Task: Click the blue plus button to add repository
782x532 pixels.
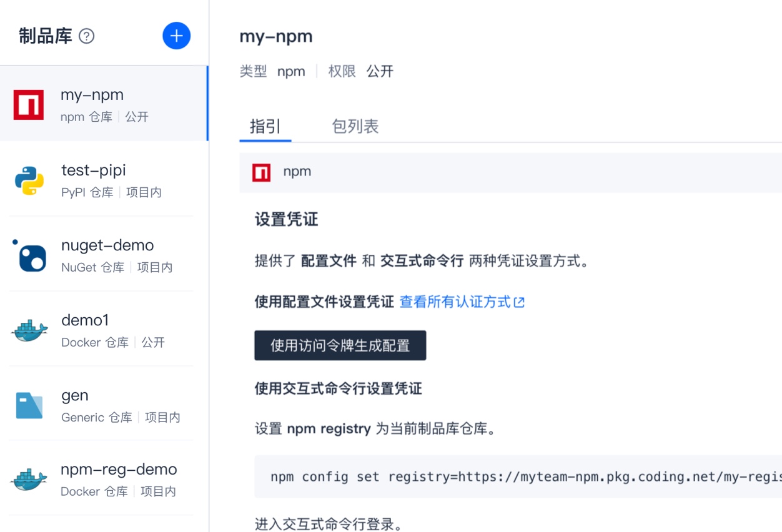Action: (x=176, y=36)
